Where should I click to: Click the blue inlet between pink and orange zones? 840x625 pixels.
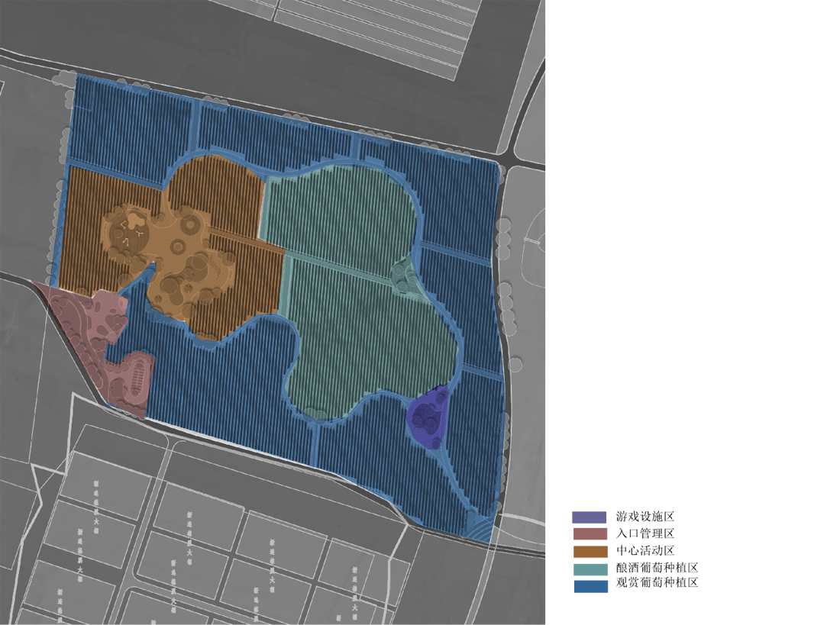click(x=134, y=305)
